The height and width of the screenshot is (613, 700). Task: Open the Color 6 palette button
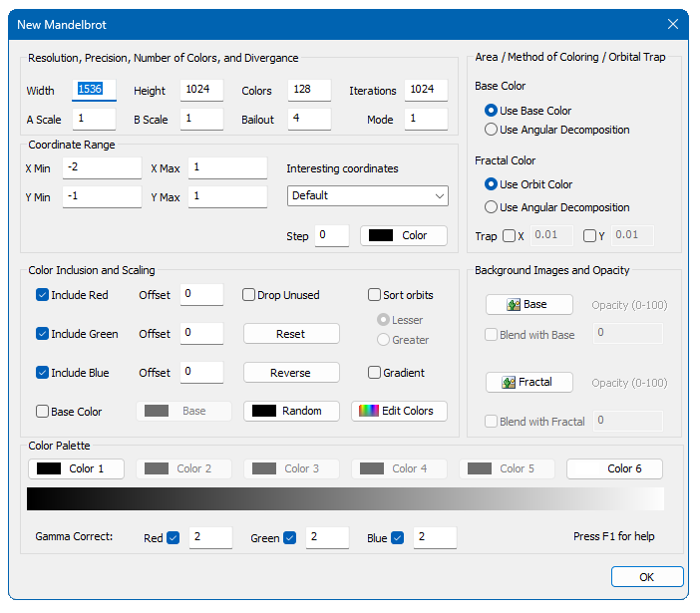click(614, 468)
